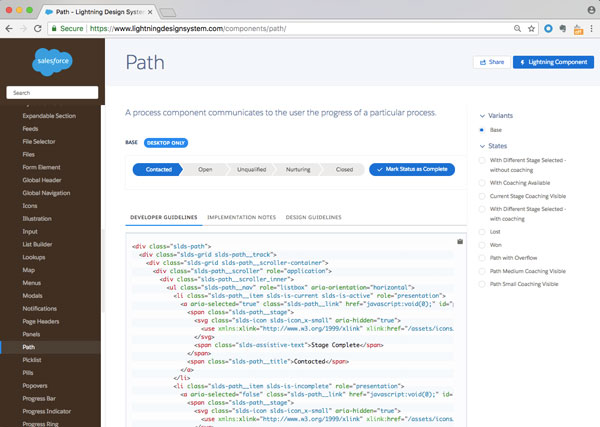Bookmark page with the star icon

pyautogui.click(x=532, y=28)
